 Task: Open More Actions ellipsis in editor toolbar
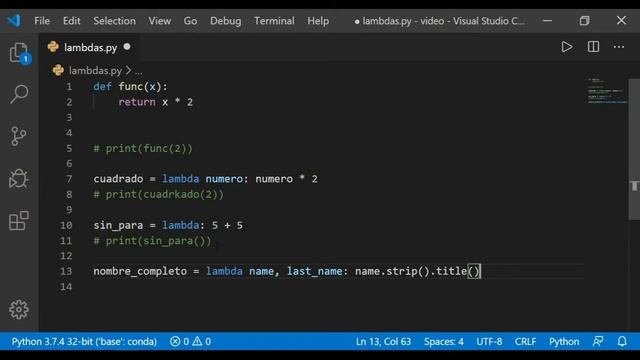[619, 47]
